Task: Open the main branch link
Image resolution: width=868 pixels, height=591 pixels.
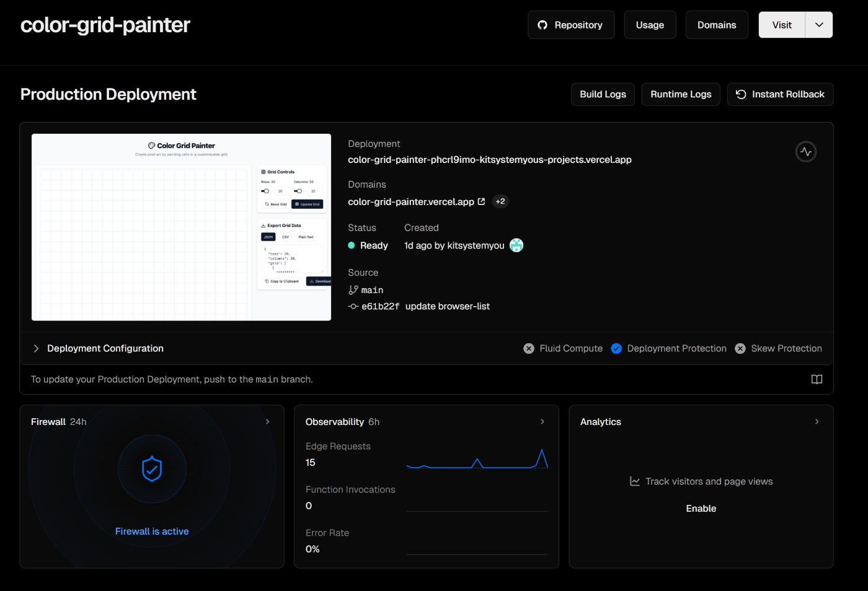Action: coord(372,290)
